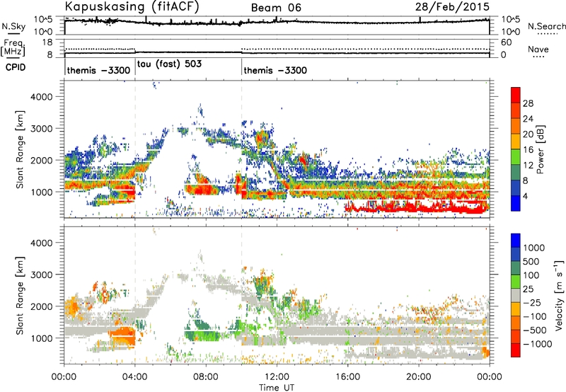Click the "Time UT" axis title
566x392 pixels.
pos(277,387)
